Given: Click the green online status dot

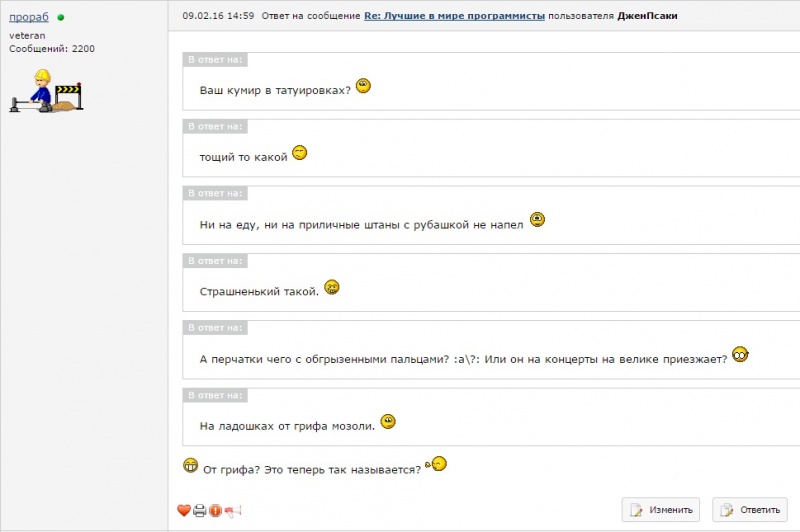Looking at the screenshot, I should [x=61, y=18].
